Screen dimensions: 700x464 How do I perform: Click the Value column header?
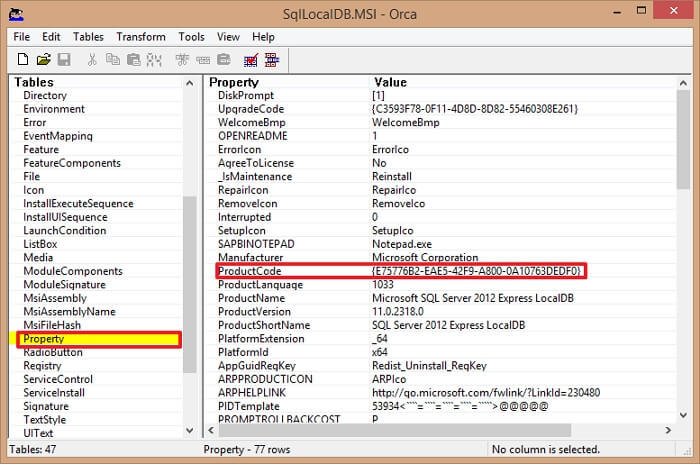click(390, 82)
